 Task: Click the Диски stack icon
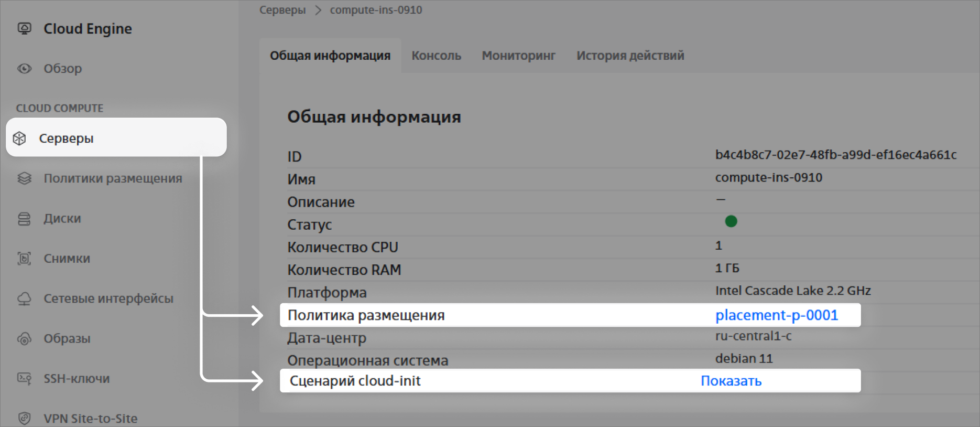25,218
